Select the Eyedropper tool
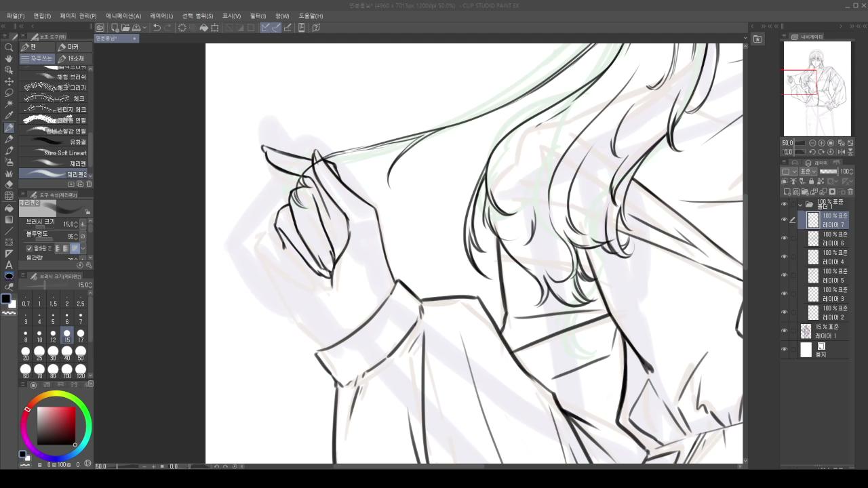This screenshot has width=868, height=488. [x=9, y=116]
